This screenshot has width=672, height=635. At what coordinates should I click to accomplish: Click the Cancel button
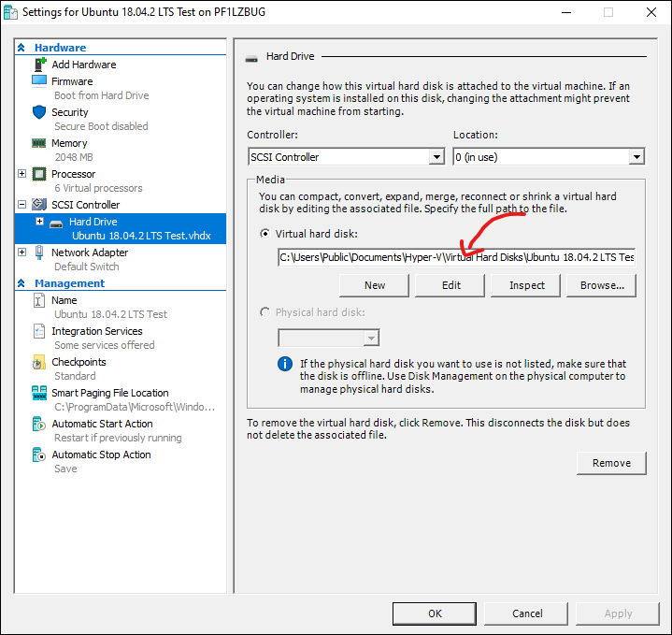527,613
